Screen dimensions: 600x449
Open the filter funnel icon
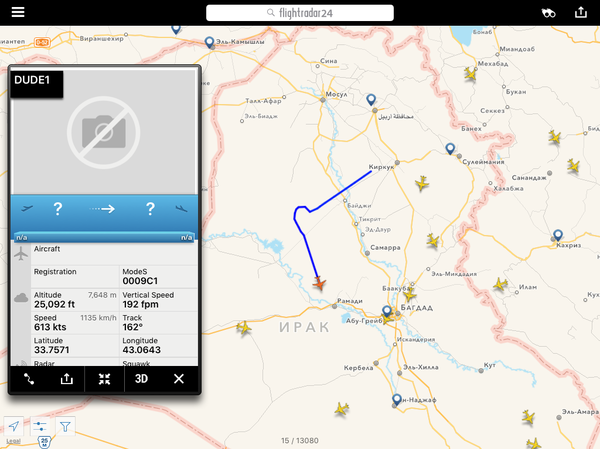65,426
